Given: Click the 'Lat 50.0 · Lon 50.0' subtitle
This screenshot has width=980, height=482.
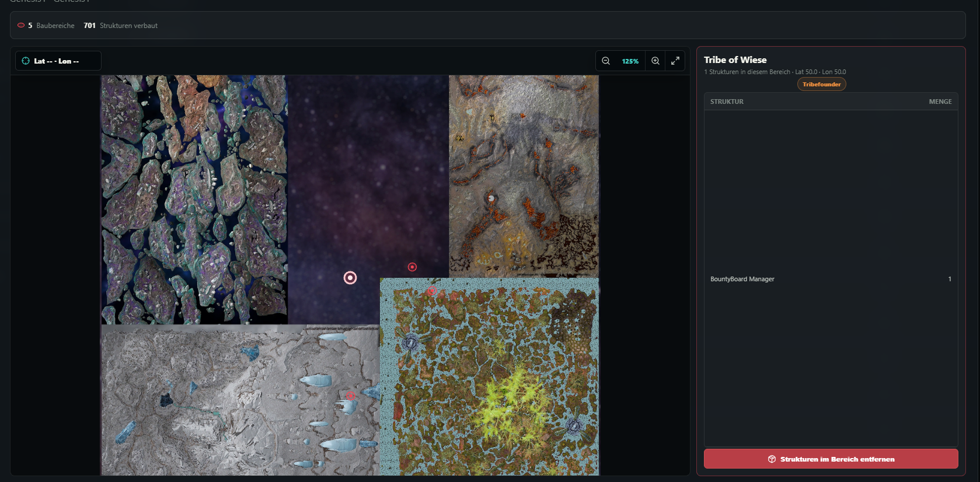Looking at the screenshot, I should point(820,72).
